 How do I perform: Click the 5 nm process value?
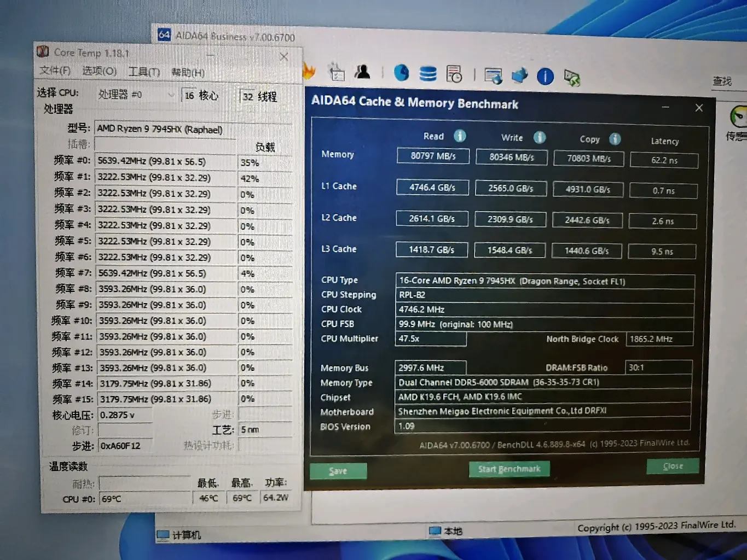265,430
